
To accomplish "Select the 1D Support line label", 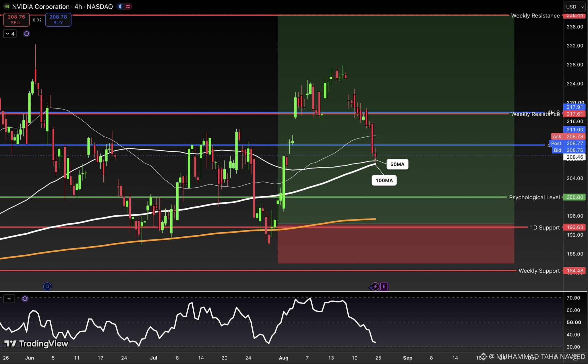I will point(545,227).
